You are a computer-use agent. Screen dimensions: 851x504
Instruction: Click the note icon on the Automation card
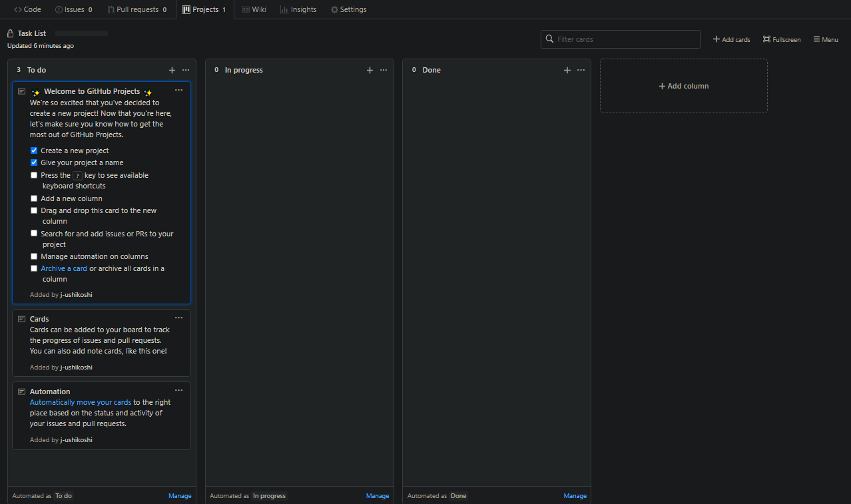pos(22,391)
